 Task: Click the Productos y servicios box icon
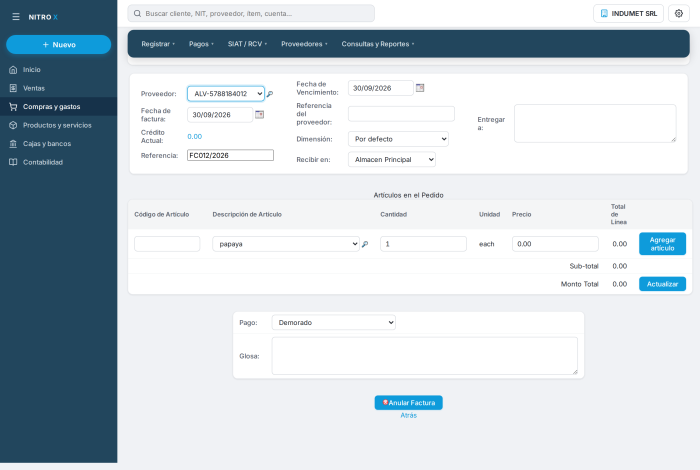click(13, 125)
